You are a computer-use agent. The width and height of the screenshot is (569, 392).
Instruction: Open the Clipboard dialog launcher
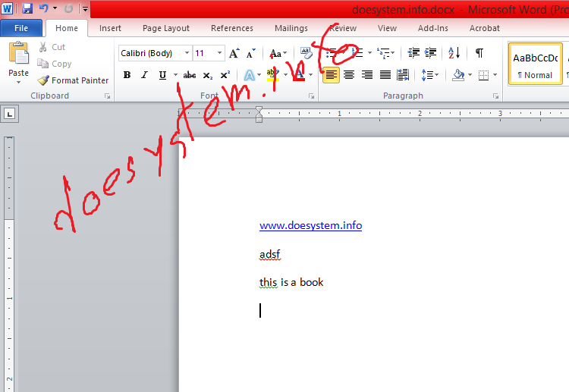pyautogui.click(x=108, y=96)
